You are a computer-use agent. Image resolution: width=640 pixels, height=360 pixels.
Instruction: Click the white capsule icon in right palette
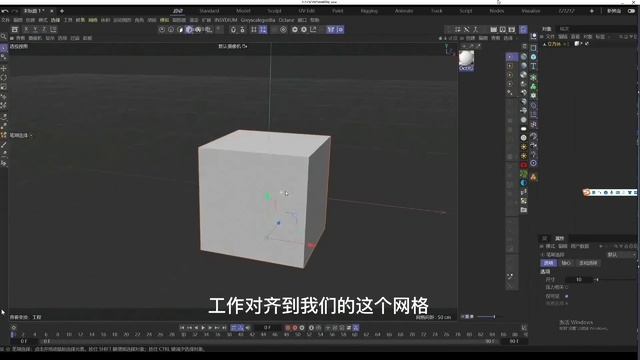point(524,129)
